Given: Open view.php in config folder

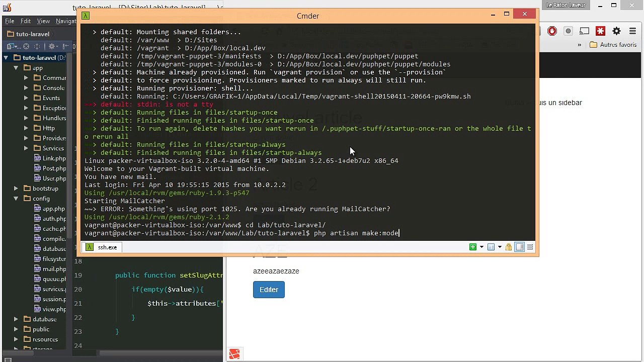Looking at the screenshot, I should pyautogui.click(x=50, y=309).
